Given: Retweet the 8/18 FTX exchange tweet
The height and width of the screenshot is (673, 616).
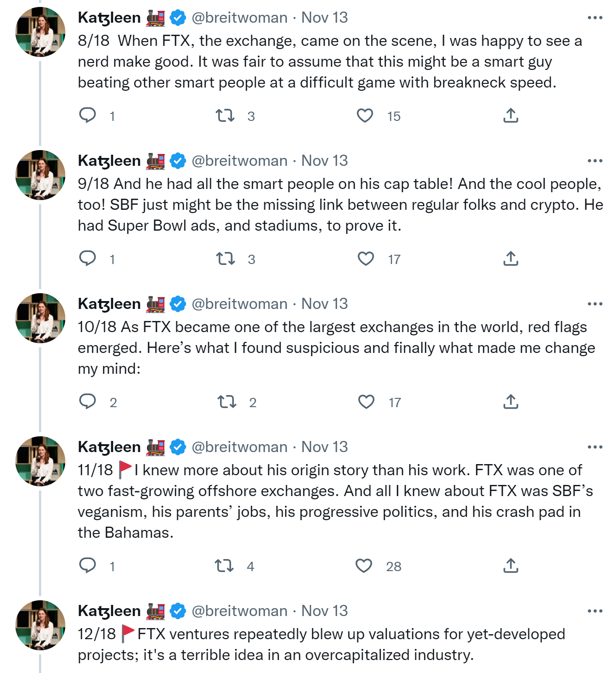Looking at the screenshot, I should click(225, 115).
